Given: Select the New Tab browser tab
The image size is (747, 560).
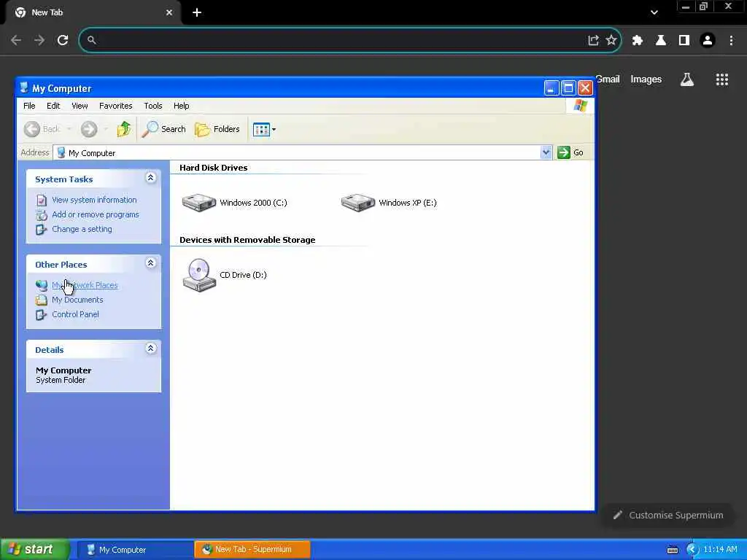Looking at the screenshot, I should [93, 12].
